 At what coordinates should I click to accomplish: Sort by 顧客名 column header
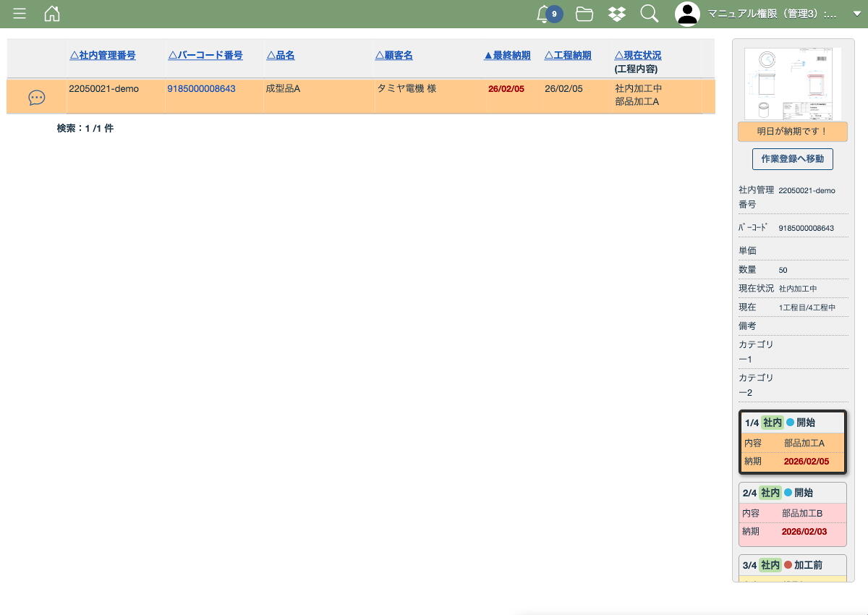pyautogui.click(x=393, y=56)
